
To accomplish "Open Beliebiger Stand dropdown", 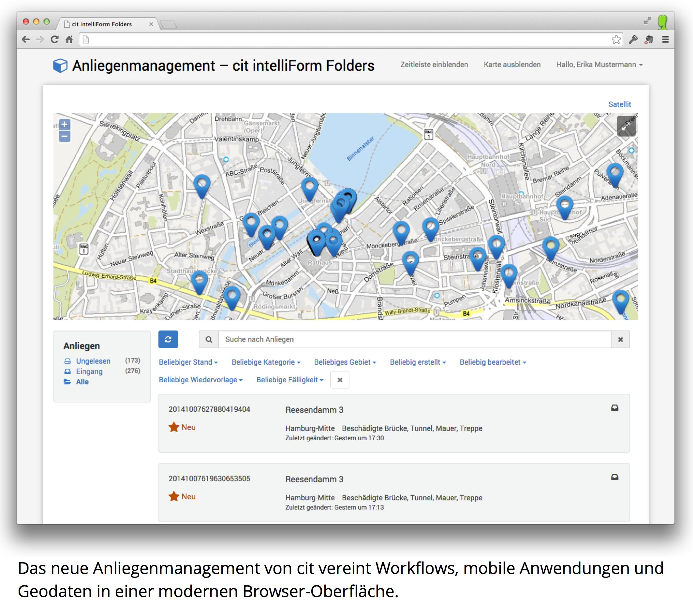I will click(188, 362).
